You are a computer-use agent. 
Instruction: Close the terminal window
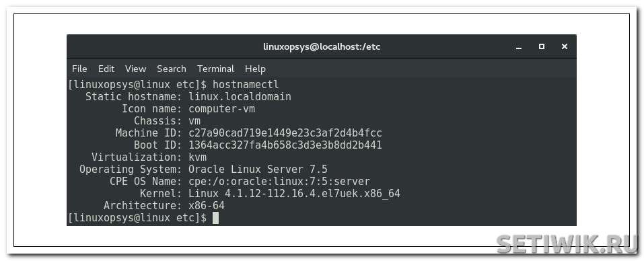[x=565, y=47]
